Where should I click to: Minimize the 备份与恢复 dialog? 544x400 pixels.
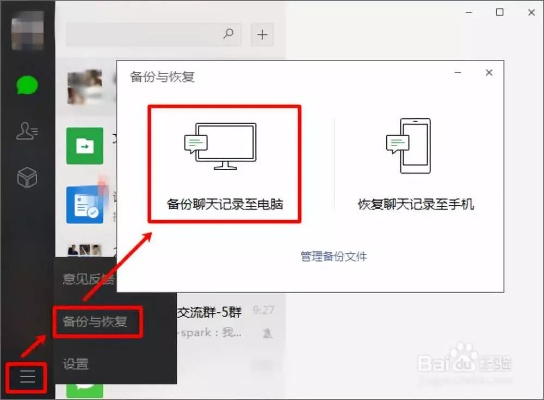click(x=458, y=73)
